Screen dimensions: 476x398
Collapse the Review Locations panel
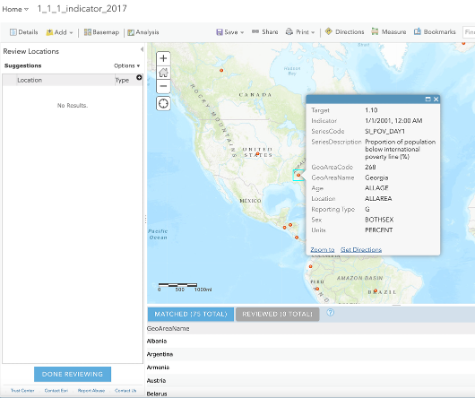[142, 49]
